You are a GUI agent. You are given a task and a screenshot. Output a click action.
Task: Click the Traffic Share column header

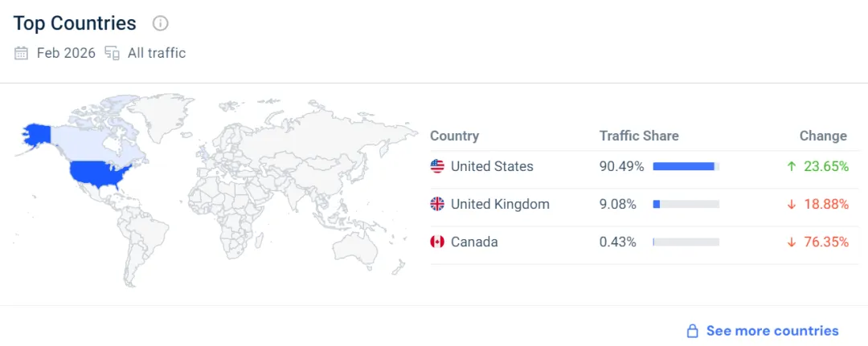tap(639, 136)
